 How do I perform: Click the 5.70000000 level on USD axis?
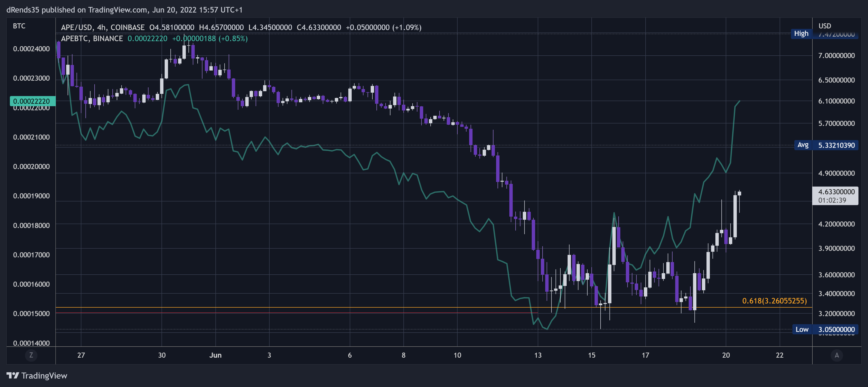pos(836,123)
